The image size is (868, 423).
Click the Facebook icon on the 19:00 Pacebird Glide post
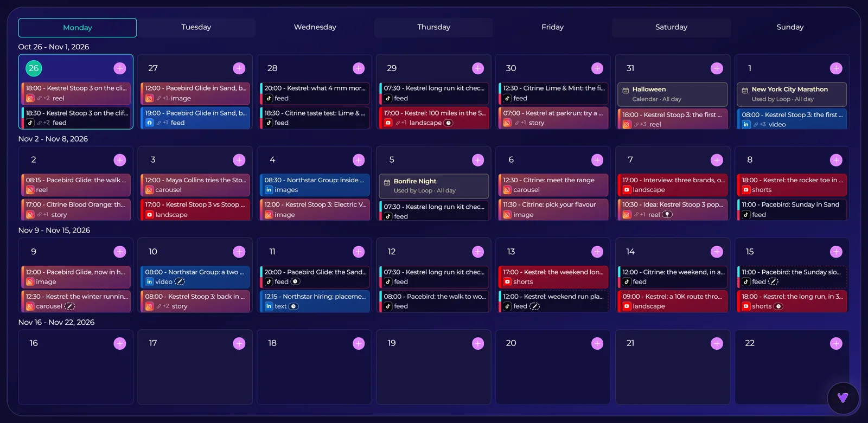149,123
